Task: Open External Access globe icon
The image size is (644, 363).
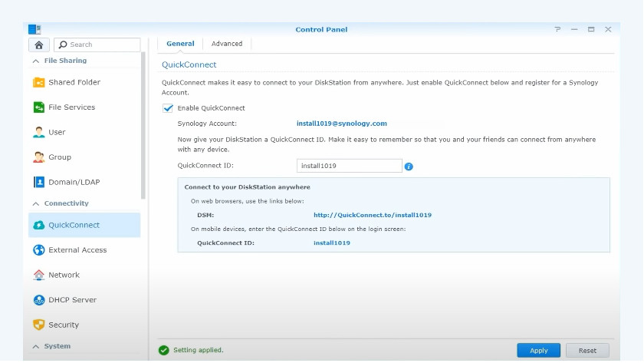Action: pyautogui.click(x=39, y=250)
